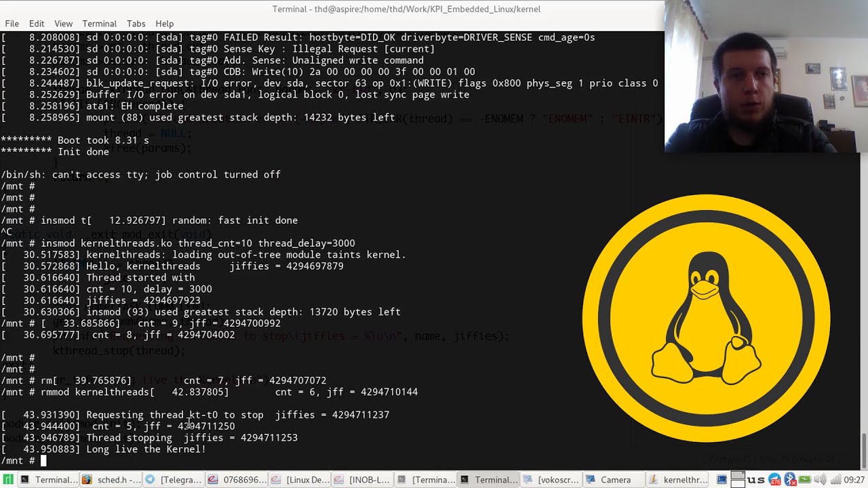Open the Terminal menu
Screen dimensions: 868x488
99,24
